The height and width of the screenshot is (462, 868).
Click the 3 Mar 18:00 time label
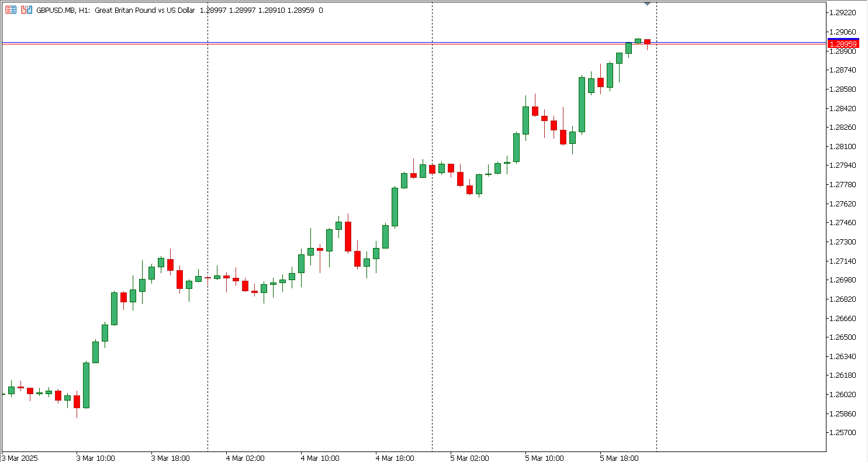tap(171, 458)
